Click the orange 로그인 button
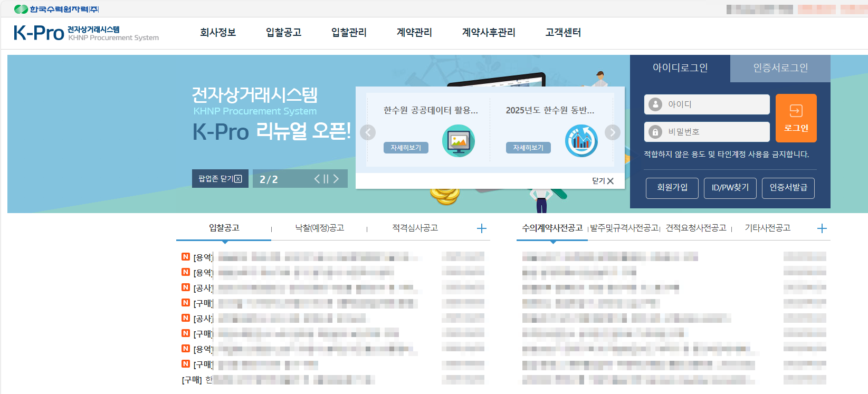This screenshot has height=394, width=868. 796,118
